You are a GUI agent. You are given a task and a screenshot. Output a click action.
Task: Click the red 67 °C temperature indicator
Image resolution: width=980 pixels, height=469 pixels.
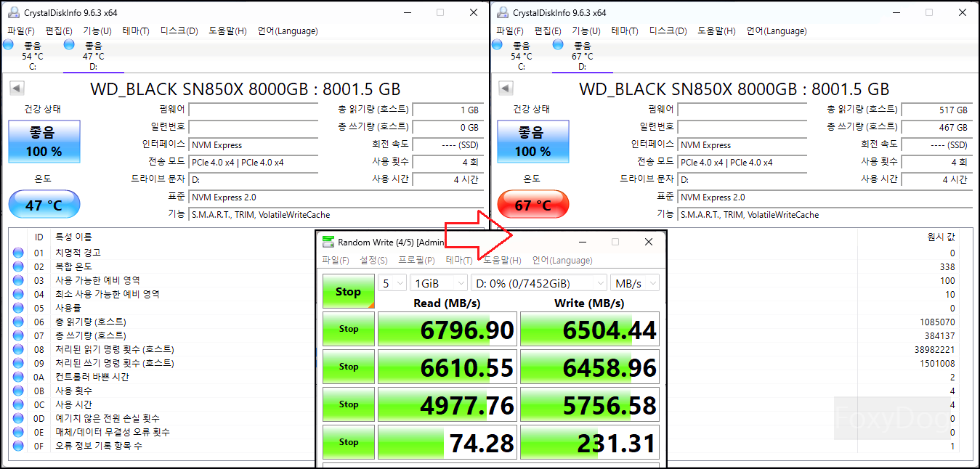(533, 205)
